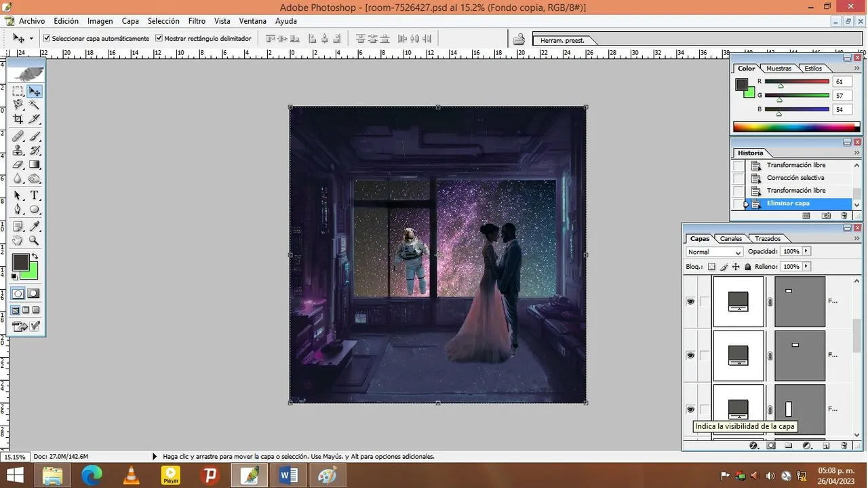The height and width of the screenshot is (488, 868).
Task: Select the Slice tool
Action: click(x=35, y=119)
